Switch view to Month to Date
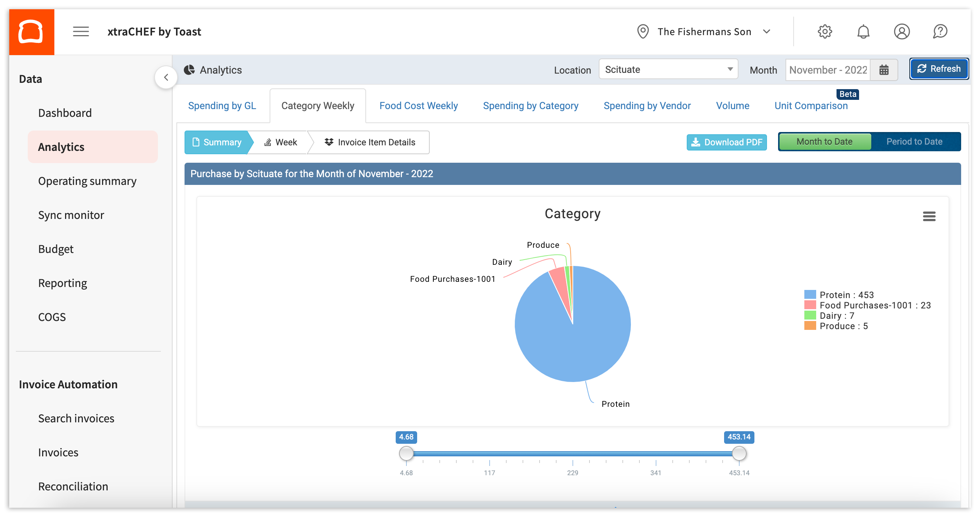This screenshot has width=980, height=517. (x=824, y=141)
